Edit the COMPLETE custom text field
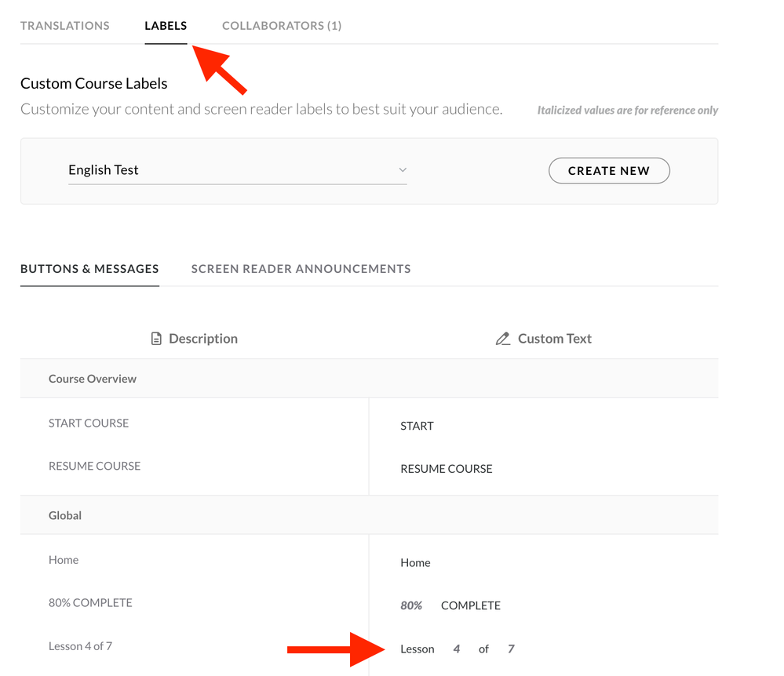Image resolution: width=784 pixels, height=676 pixels. point(471,605)
